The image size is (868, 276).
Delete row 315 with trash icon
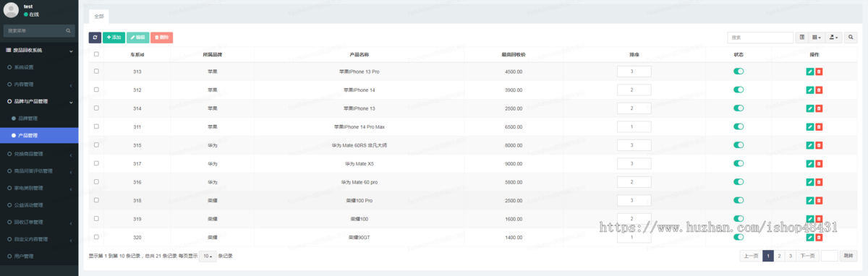819,145
